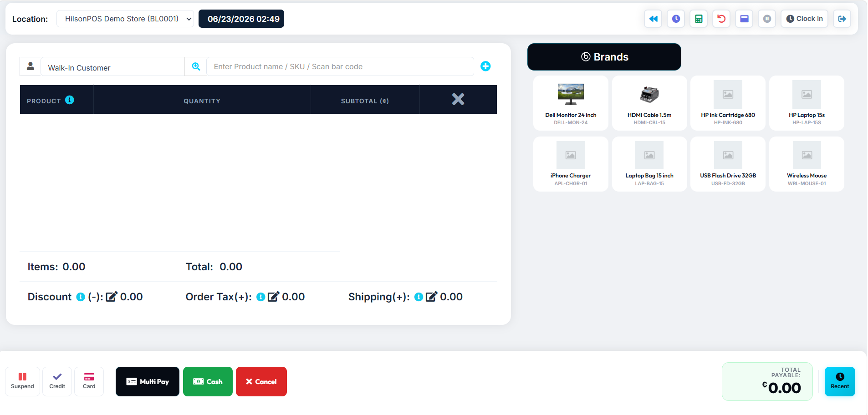Click the red Cancel button

point(261,381)
